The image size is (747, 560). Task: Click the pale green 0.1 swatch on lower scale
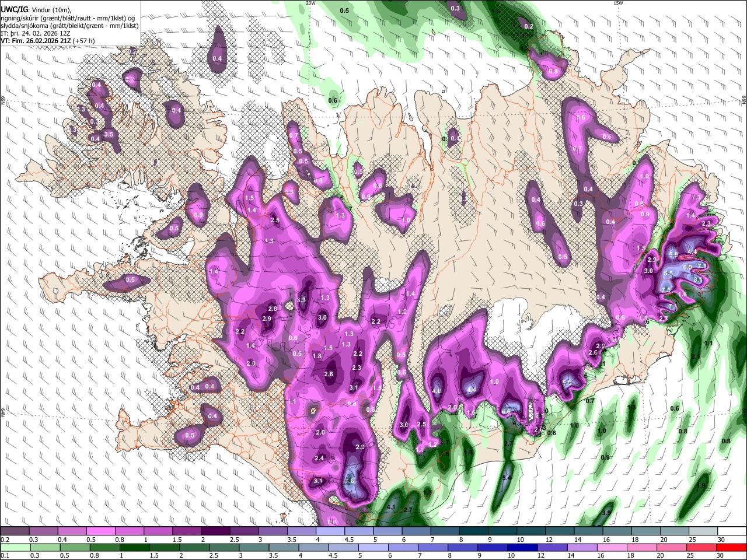coord(15,548)
